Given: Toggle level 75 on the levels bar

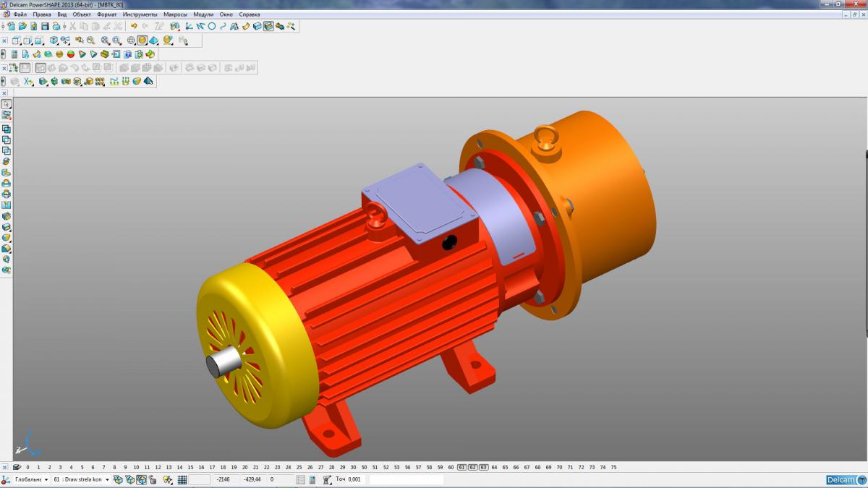Looking at the screenshot, I should tap(613, 468).
